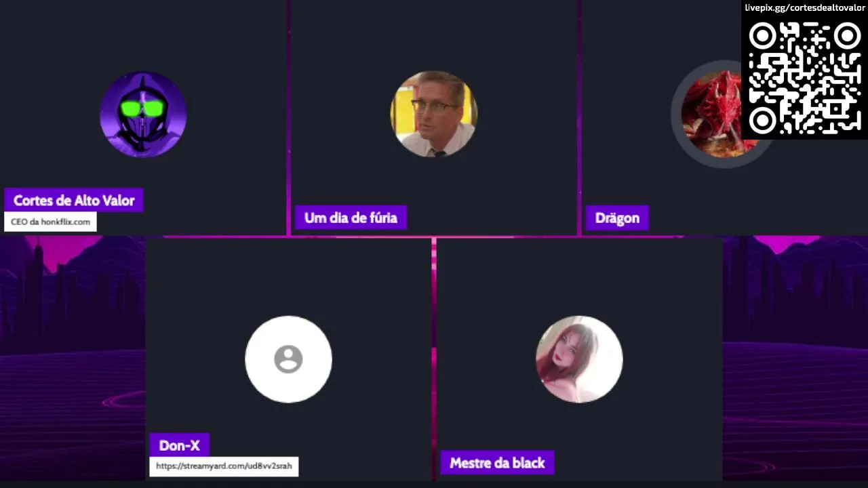Click the hooded green-glasses avatar of Cortes de Alto Valor

point(143,114)
